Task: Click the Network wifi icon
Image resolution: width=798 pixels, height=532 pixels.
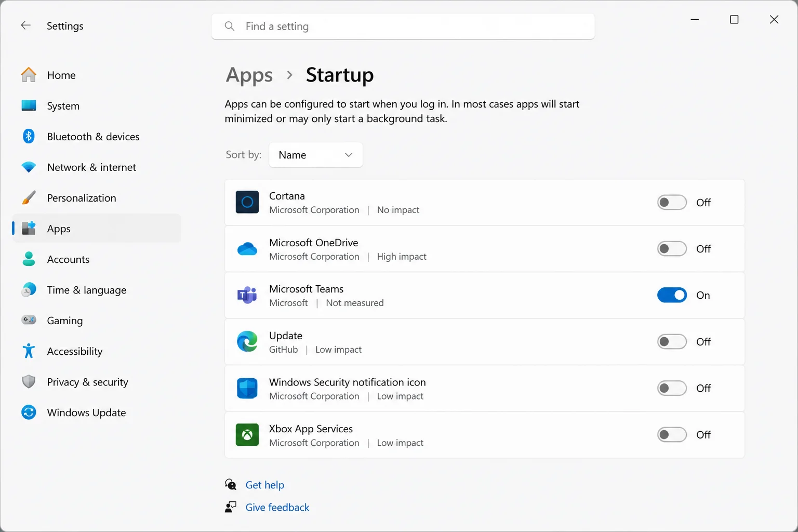Action: pos(29,167)
